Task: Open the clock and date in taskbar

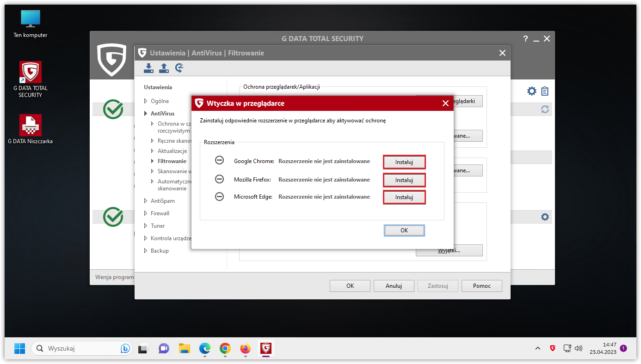Action: pyautogui.click(x=603, y=348)
